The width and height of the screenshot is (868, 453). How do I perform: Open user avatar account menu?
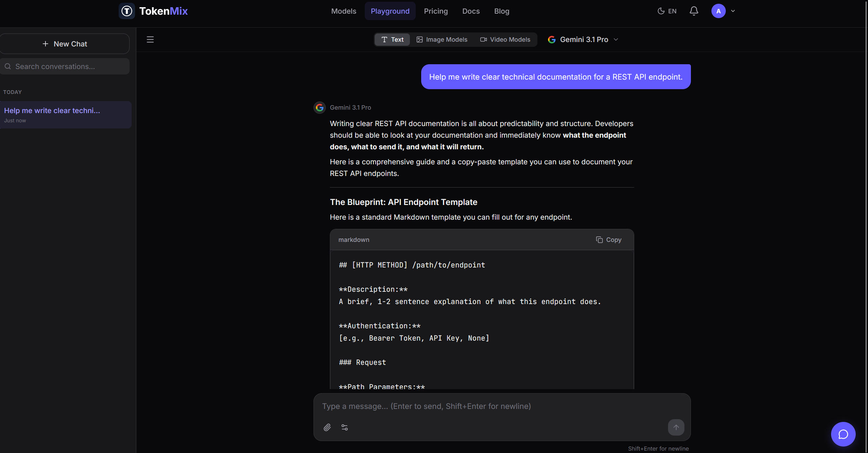click(x=718, y=11)
